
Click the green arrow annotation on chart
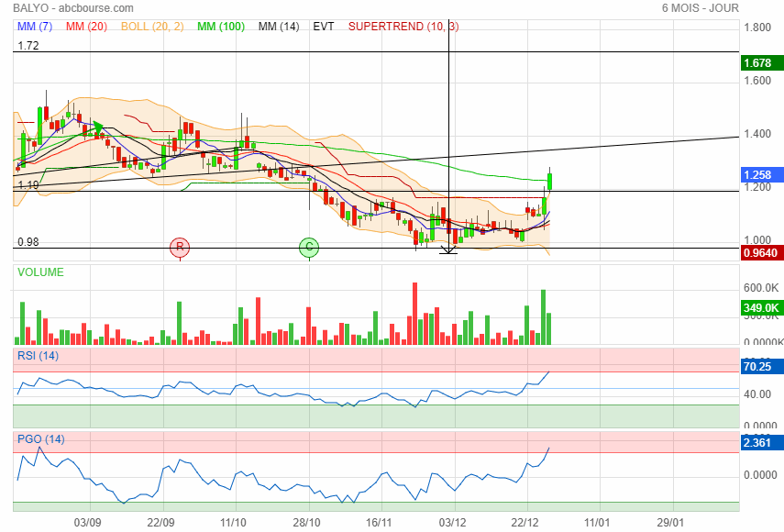97,128
